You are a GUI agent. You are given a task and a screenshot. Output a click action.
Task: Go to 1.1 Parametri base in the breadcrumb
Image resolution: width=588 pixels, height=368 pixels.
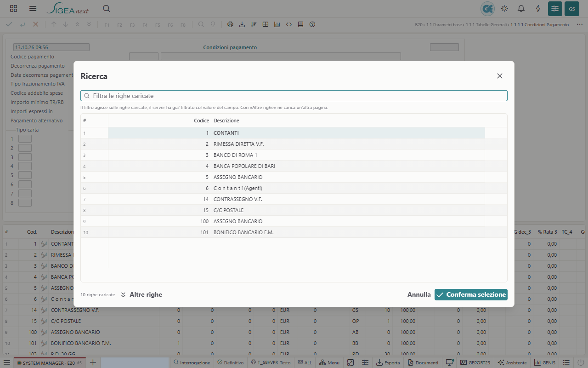point(444,25)
